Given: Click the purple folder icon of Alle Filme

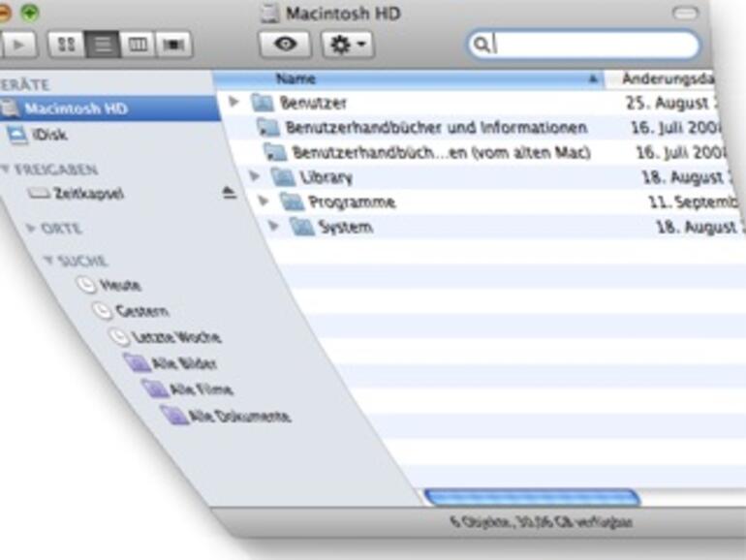Looking at the screenshot, I should [x=155, y=389].
